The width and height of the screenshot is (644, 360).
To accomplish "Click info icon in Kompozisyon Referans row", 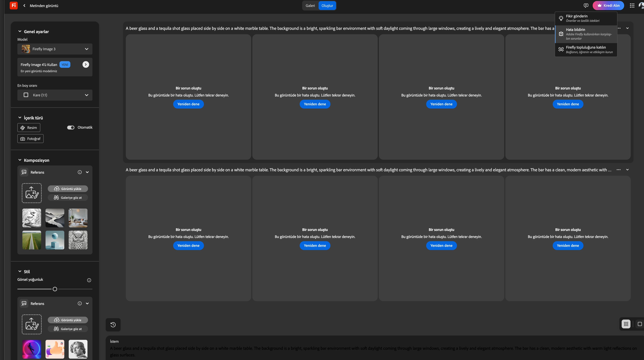I will pos(80,172).
